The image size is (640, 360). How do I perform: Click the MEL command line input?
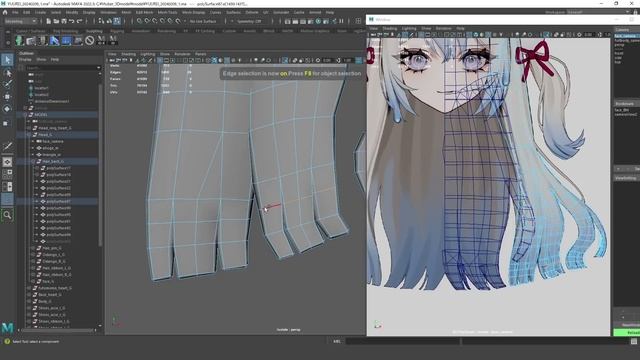[x=402, y=341]
